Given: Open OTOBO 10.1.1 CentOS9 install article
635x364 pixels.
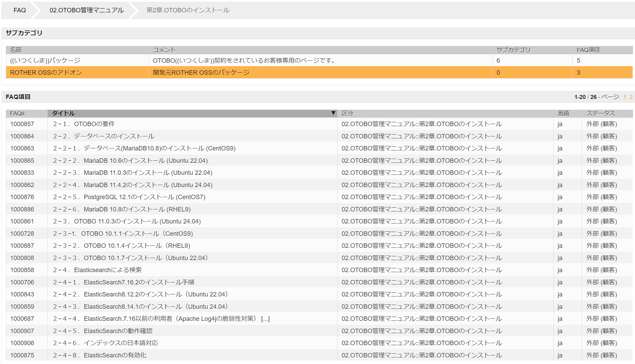Looking at the screenshot, I should tap(123, 234).
